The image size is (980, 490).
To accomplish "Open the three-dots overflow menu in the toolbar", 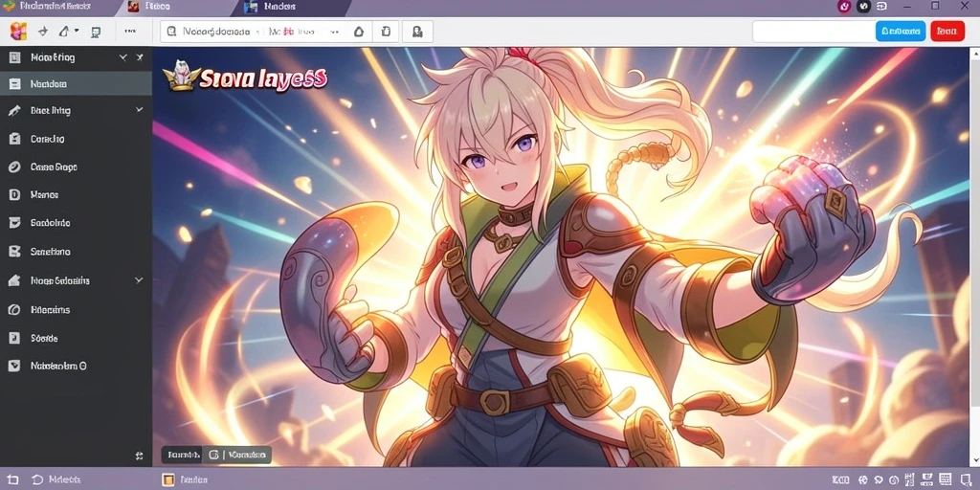I will [130, 31].
